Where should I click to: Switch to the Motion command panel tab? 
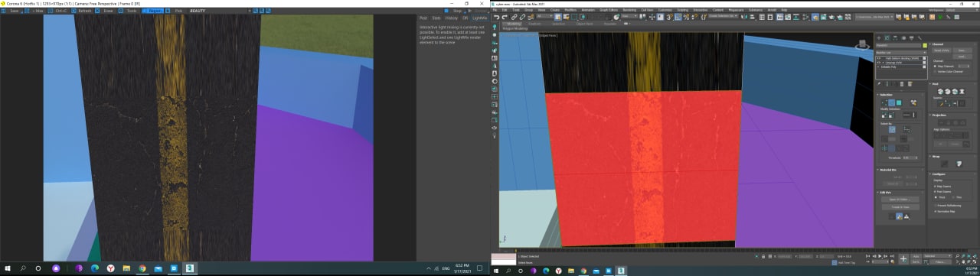click(903, 37)
